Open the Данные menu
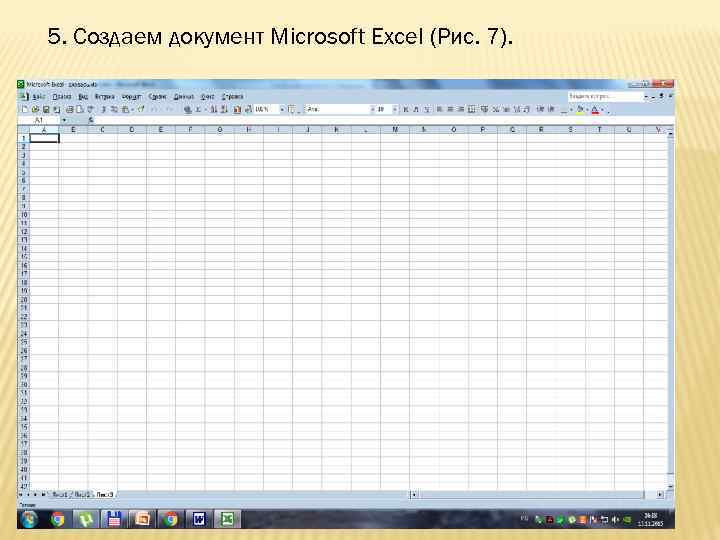720x540 pixels. click(x=184, y=97)
